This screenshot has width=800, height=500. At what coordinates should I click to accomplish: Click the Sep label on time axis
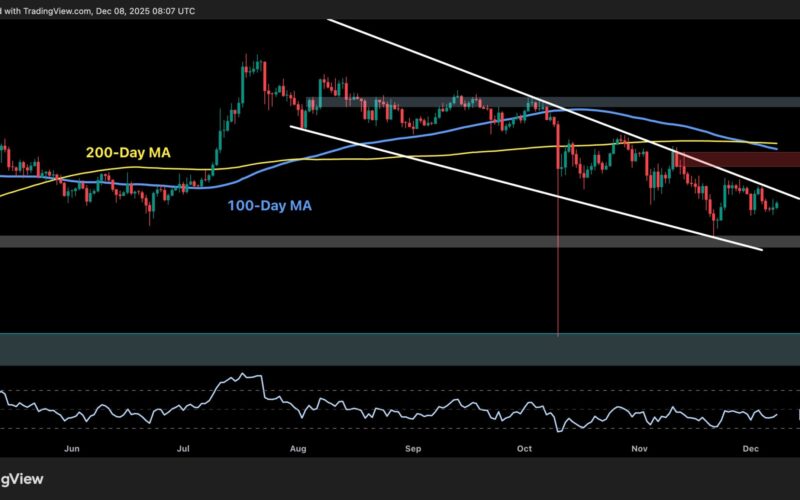click(414, 449)
